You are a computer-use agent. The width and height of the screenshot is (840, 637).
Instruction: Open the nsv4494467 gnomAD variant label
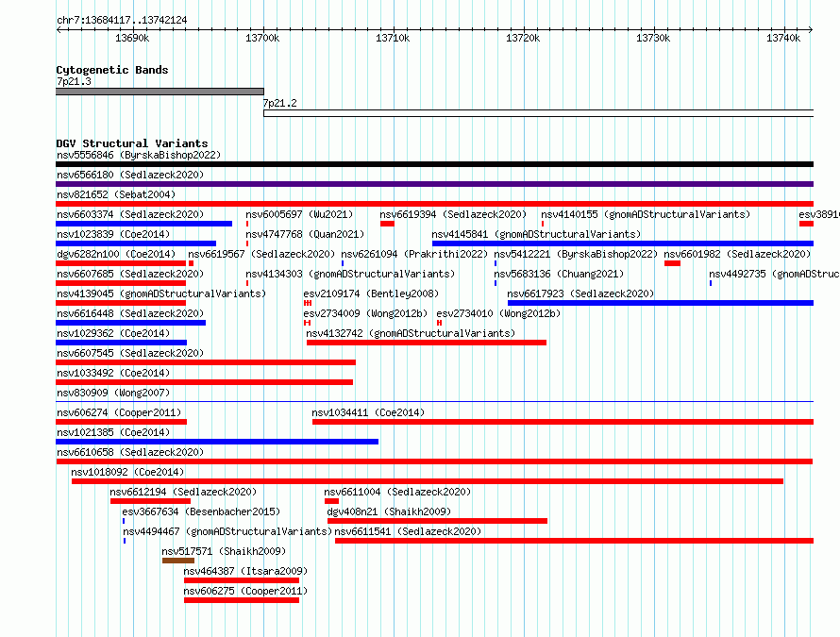pyautogui.click(x=227, y=532)
